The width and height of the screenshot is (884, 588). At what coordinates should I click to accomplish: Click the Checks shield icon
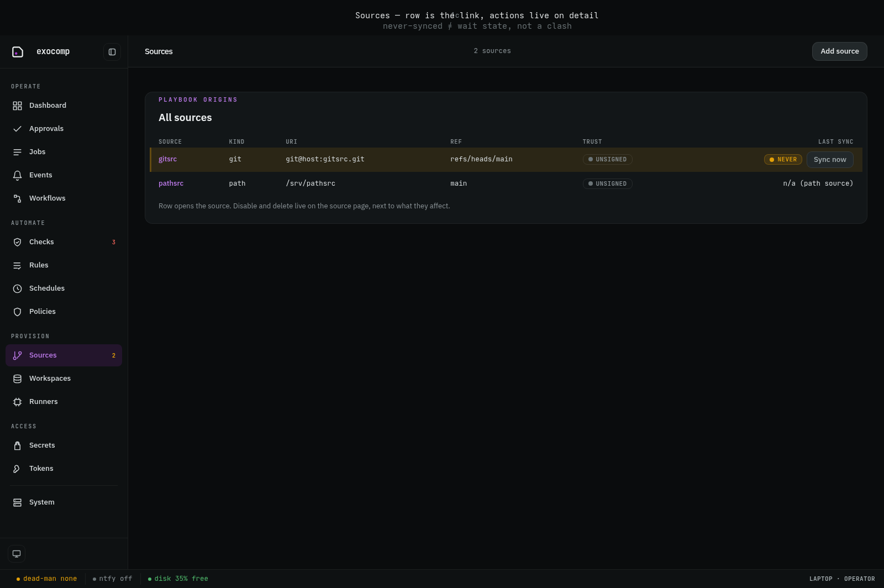[x=18, y=242]
